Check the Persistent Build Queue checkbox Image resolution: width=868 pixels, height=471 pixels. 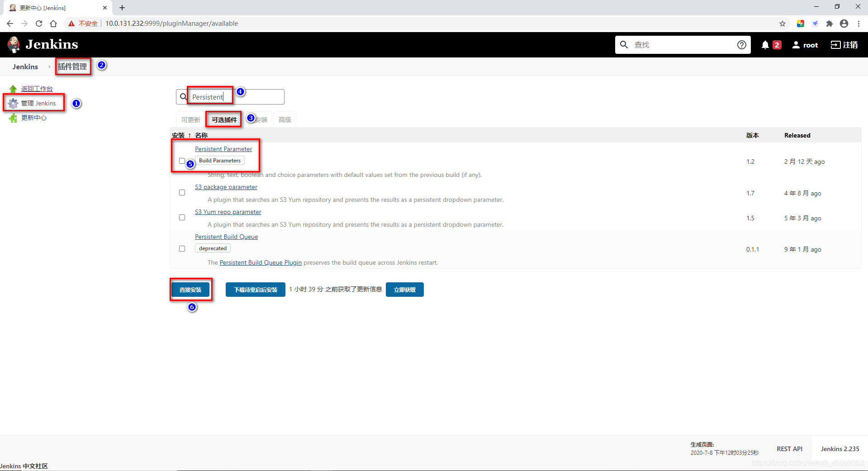(x=182, y=249)
